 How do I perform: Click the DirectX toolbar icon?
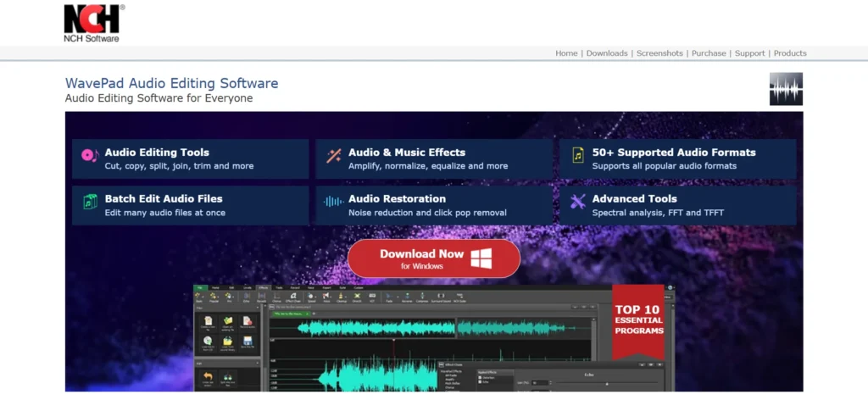(x=357, y=296)
